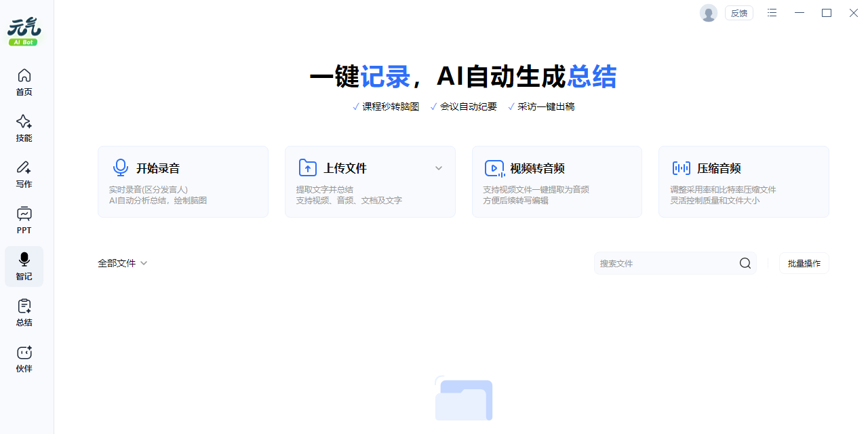Open the 反馈 feedback link
The width and height of the screenshot is (868, 434).
738,13
